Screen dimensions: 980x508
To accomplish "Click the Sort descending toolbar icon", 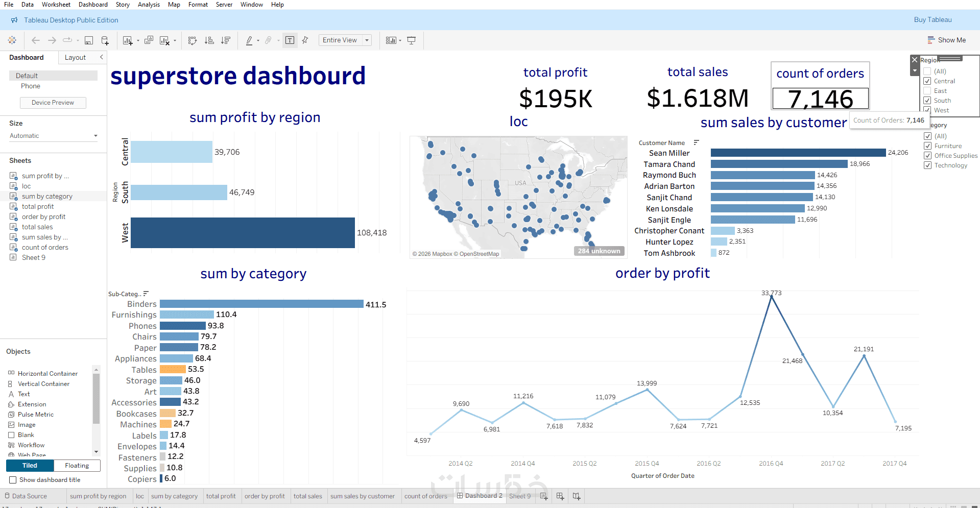I will 226,40.
